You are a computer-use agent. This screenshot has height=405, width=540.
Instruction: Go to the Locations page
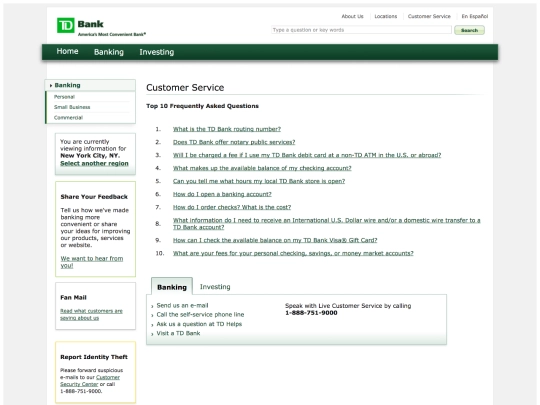click(x=386, y=16)
